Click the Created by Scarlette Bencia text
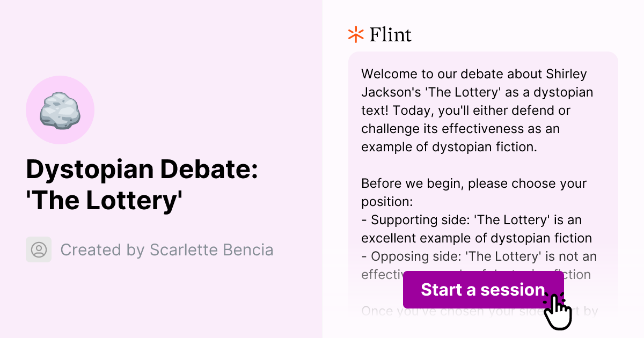 tap(167, 249)
